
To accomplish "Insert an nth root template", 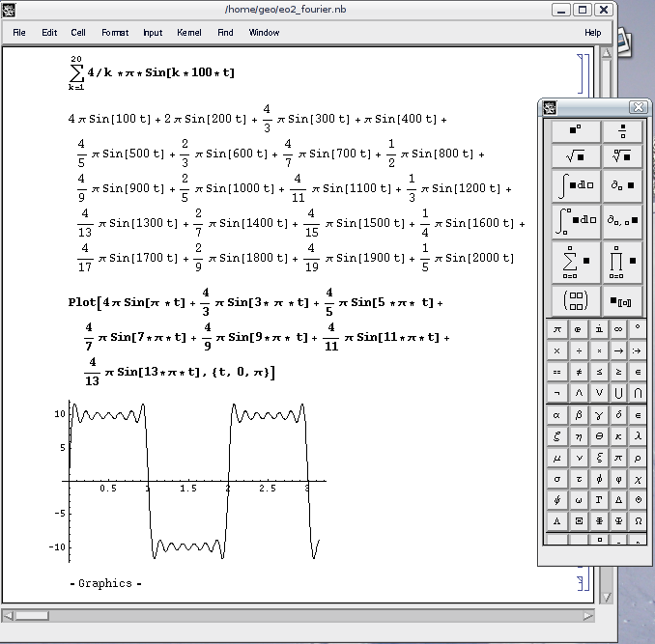I will click(622, 156).
